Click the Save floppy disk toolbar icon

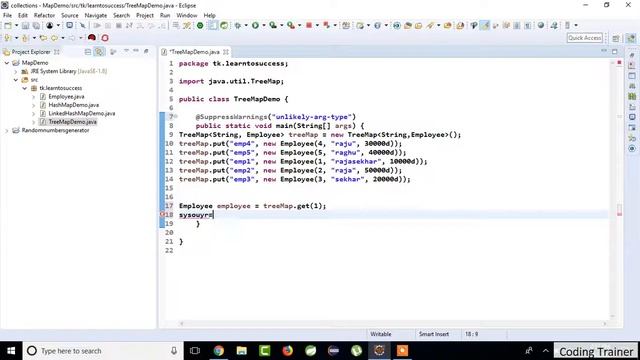pos(25,25)
